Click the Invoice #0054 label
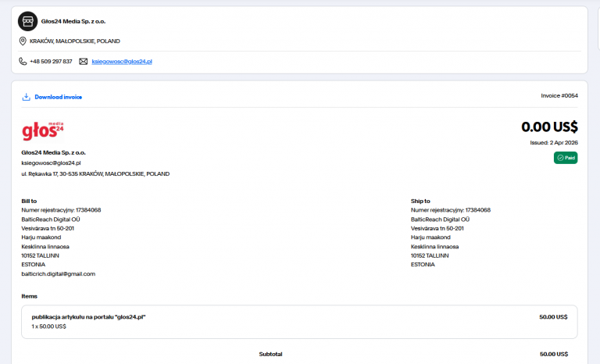Screen dimensions: 600x364 pos(559,96)
